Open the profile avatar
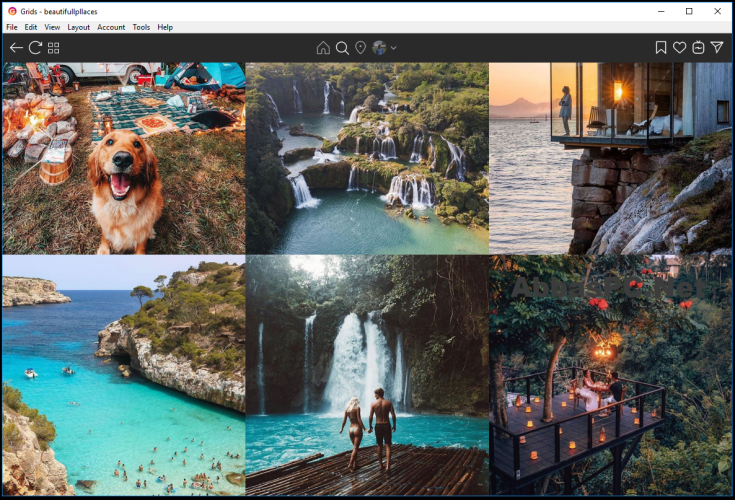The height and width of the screenshot is (500, 735). [379, 47]
